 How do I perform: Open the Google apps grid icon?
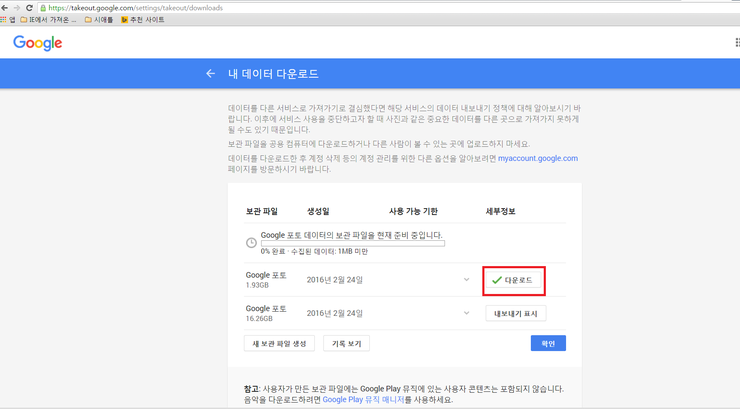737,42
